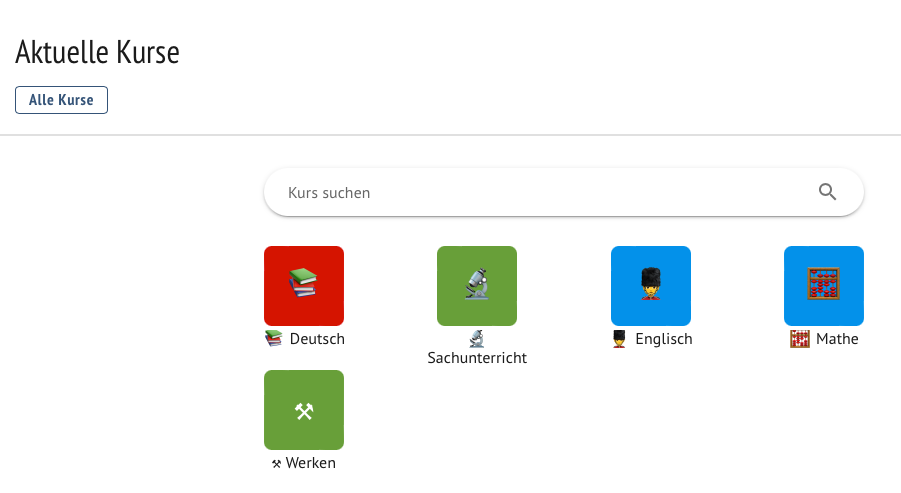Select the Mathe course label
The height and width of the screenshot is (493, 901).
pos(837,339)
